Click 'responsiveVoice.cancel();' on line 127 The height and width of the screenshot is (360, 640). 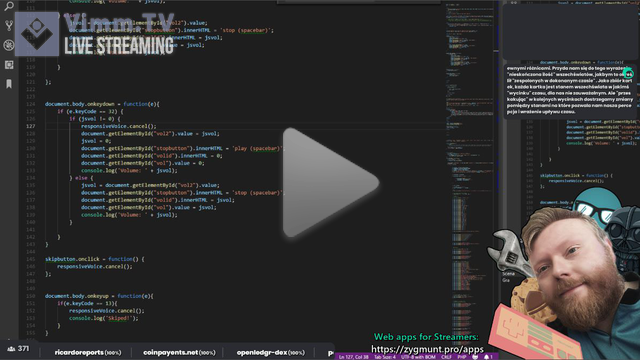pyautogui.click(x=118, y=126)
